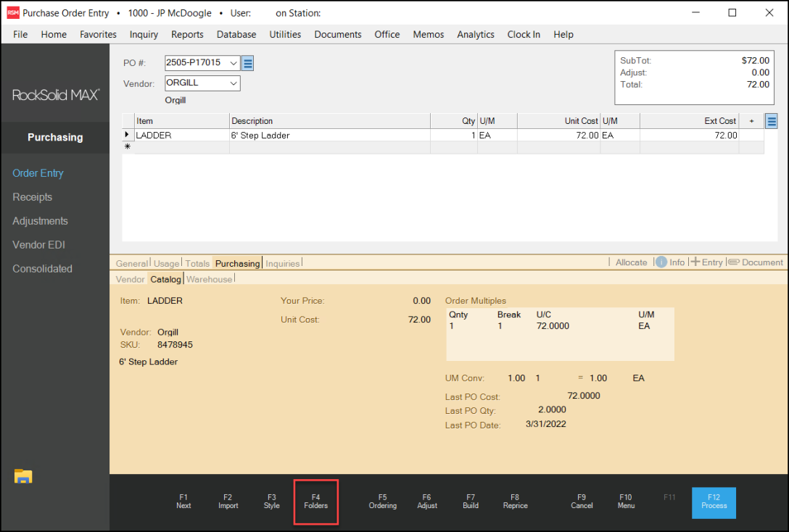
Task: Click the Item column header
Action: pyautogui.click(x=181, y=121)
